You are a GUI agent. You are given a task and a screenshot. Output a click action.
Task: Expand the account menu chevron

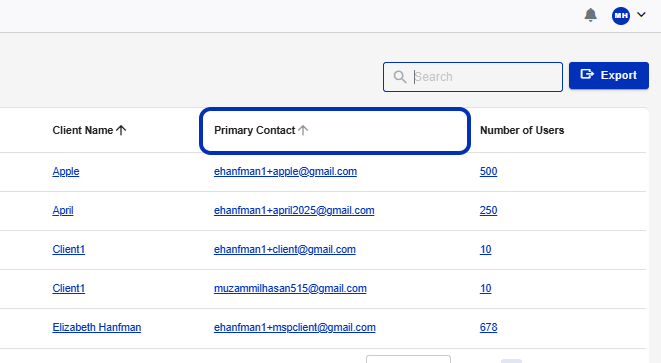(641, 15)
